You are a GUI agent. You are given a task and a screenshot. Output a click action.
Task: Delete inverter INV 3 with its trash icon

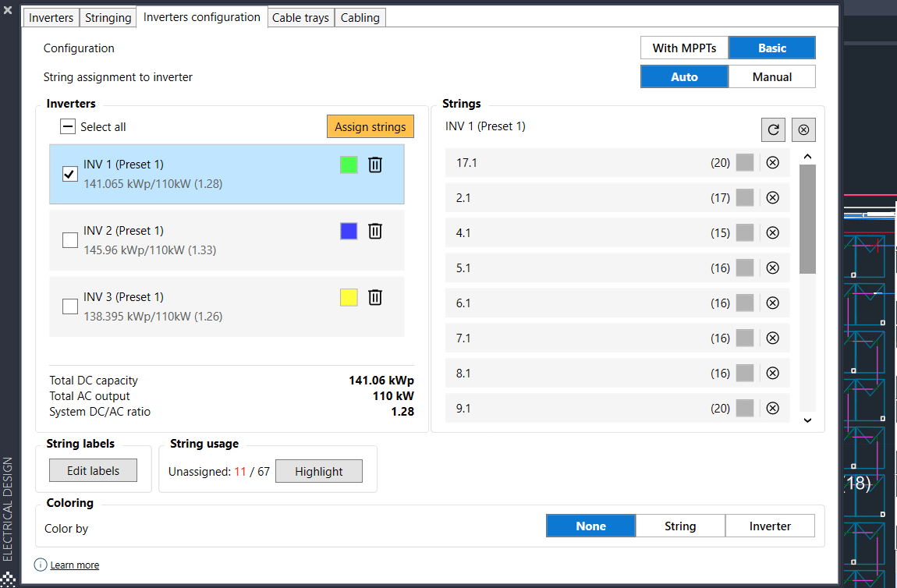(x=375, y=297)
